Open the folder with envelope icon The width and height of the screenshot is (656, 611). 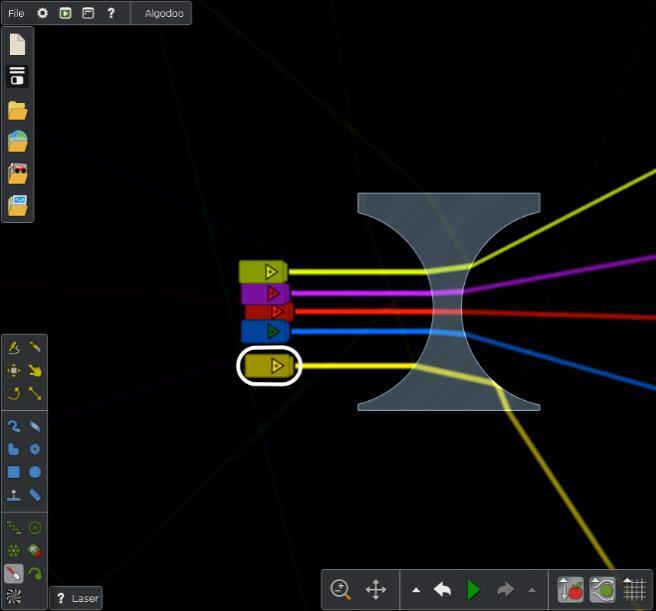pyautogui.click(x=18, y=205)
